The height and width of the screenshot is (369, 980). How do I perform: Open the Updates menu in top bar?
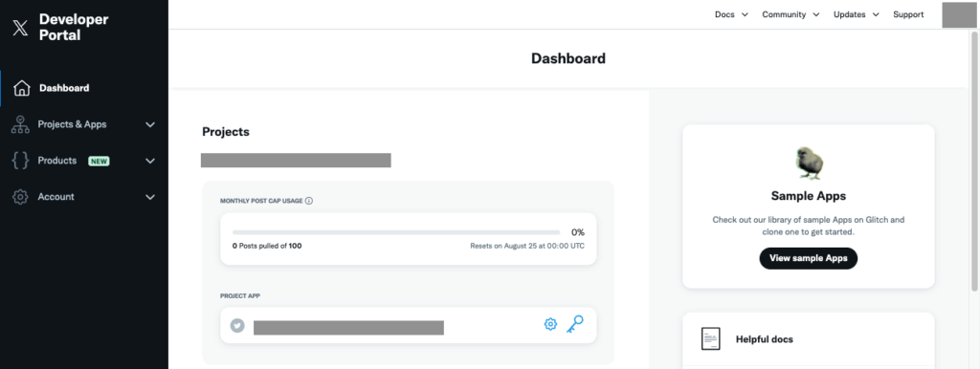tap(857, 14)
